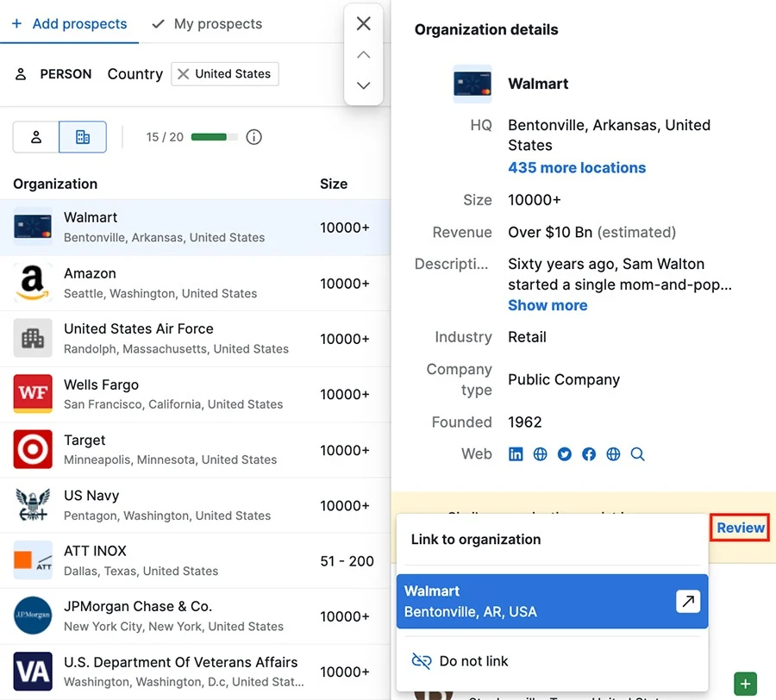Click the search magnifier icon in Web row
Screen dimensions: 776x700
637,453
